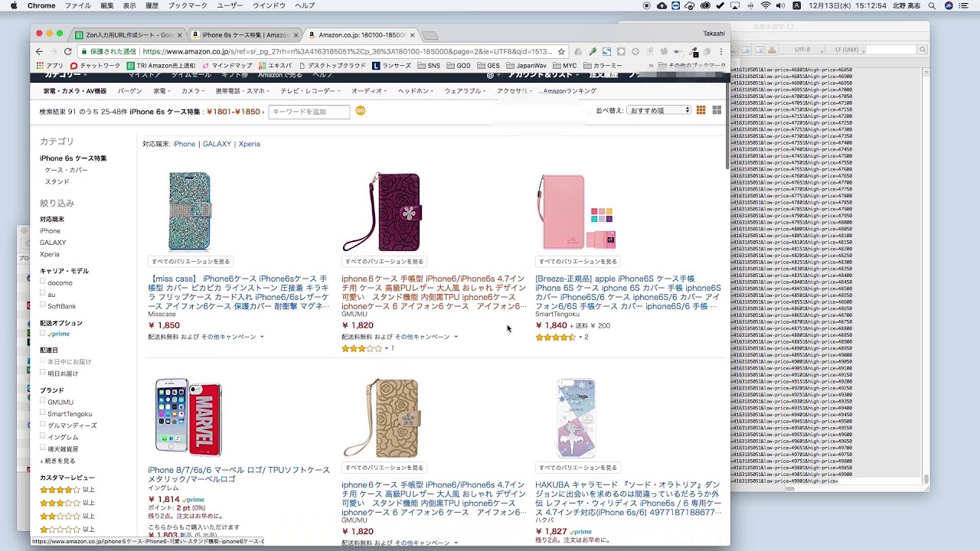Switch to the iPhone 6s ケース特集 tab
This screenshot has width=980, height=551.
245,34
